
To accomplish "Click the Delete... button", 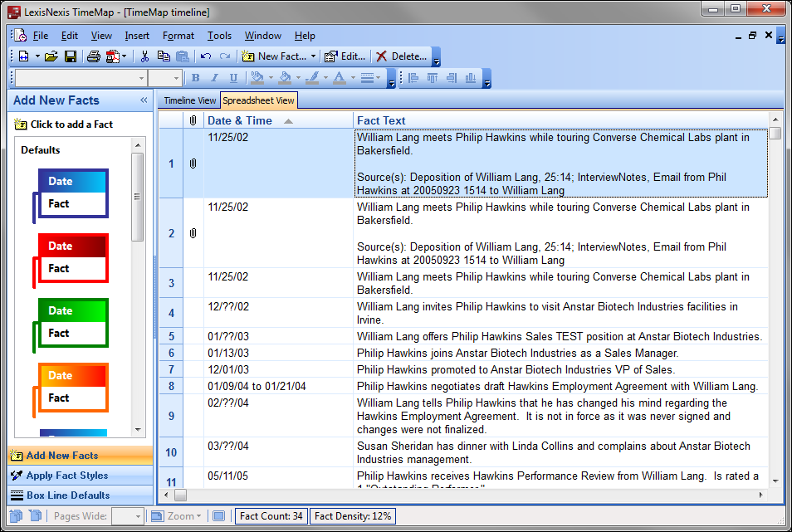I will [402, 56].
